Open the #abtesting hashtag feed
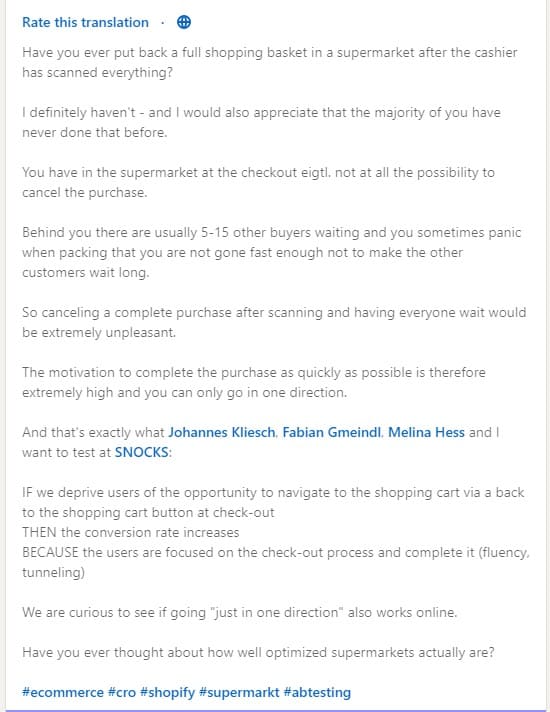550x712 pixels. point(317,692)
